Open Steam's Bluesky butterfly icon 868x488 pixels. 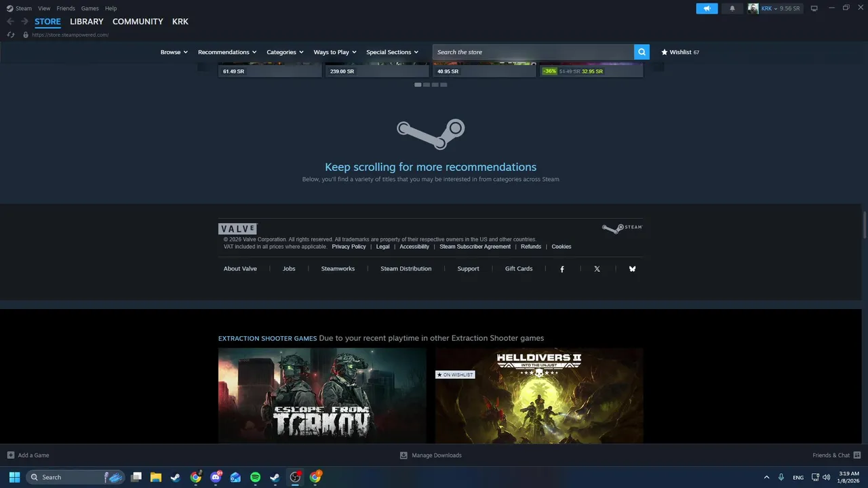(632, 269)
